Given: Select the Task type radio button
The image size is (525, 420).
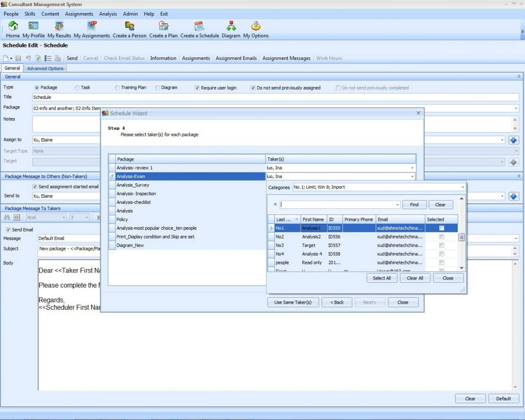Looking at the screenshot, I should coord(77,88).
